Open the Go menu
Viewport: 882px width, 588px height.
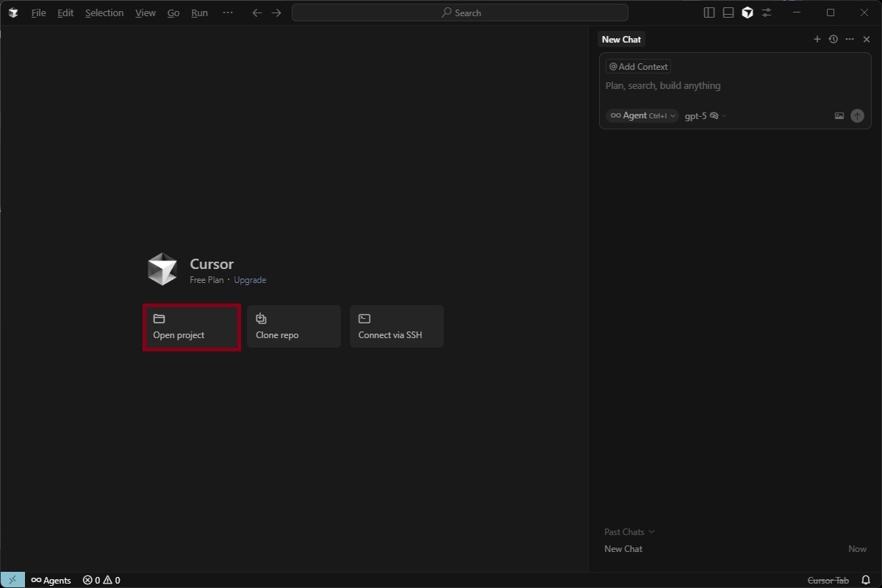click(173, 12)
